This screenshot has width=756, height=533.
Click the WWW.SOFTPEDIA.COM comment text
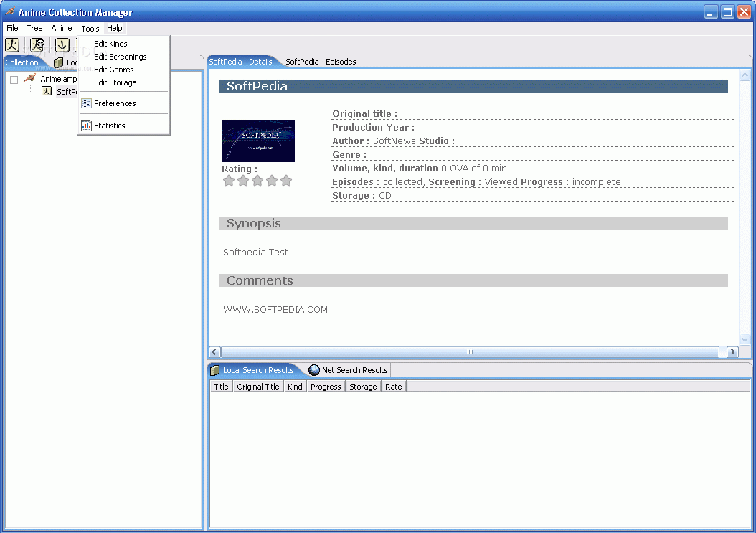click(x=275, y=310)
